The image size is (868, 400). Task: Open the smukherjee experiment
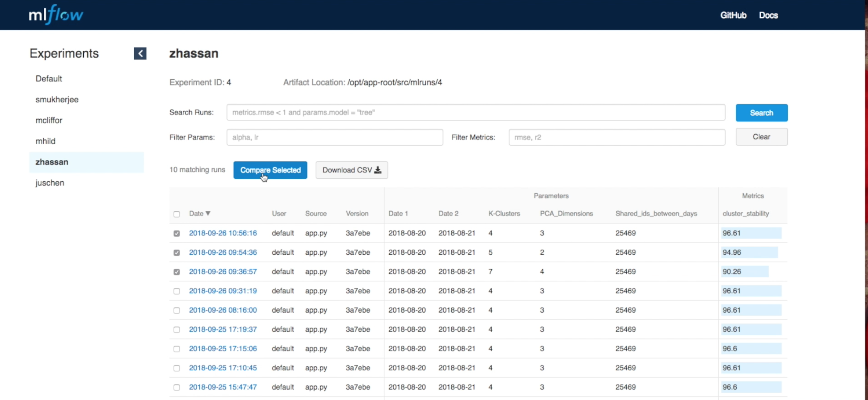(57, 100)
